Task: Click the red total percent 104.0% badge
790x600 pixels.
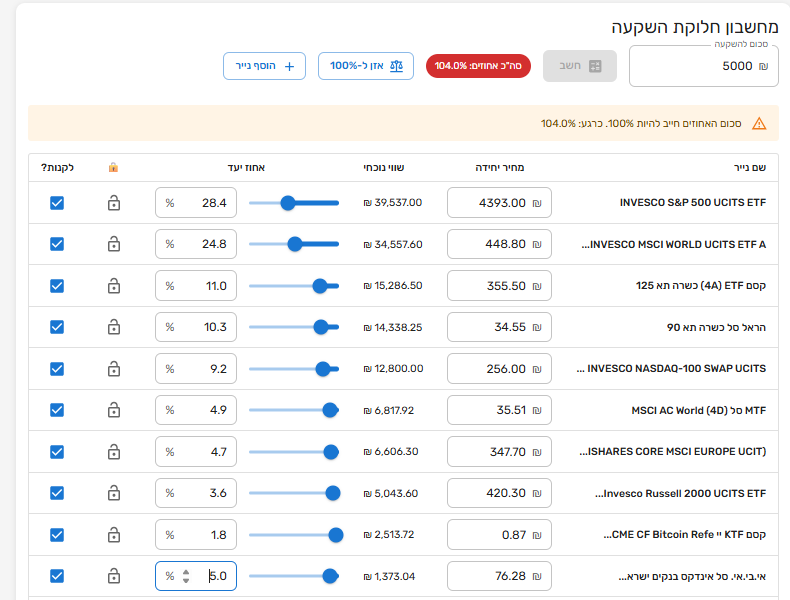Action: click(478, 66)
